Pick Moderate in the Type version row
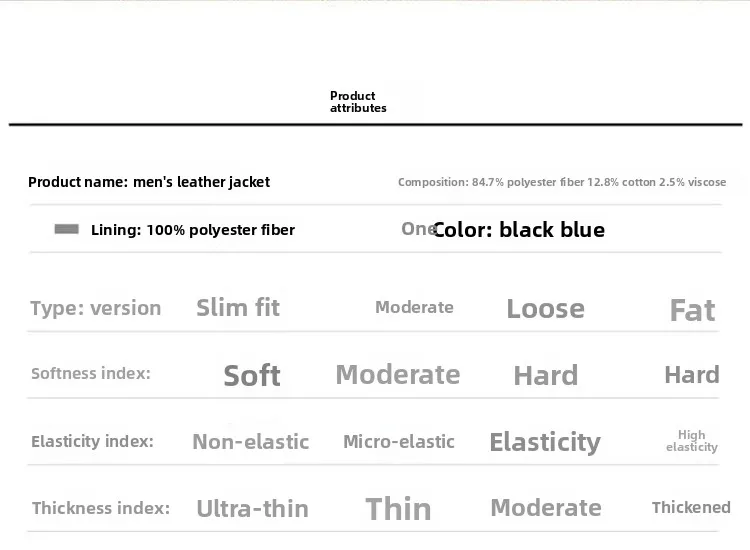Image resolution: width=750 pixels, height=550 pixels. pos(414,307)
